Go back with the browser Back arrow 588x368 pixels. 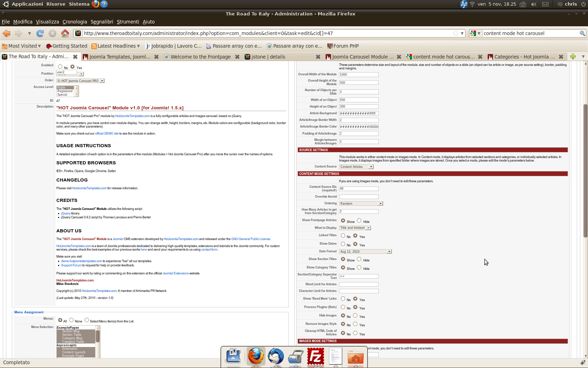coord(6,33)
